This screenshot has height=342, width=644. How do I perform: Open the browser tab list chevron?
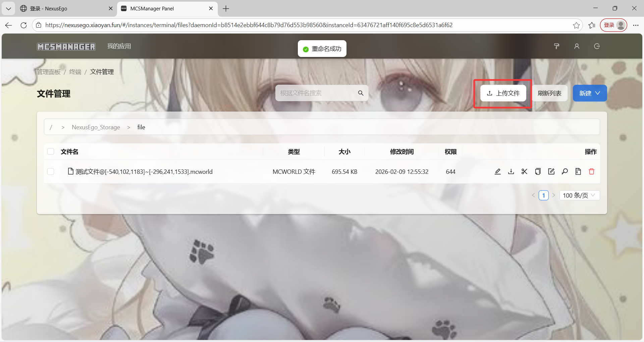tap(8, 8)
